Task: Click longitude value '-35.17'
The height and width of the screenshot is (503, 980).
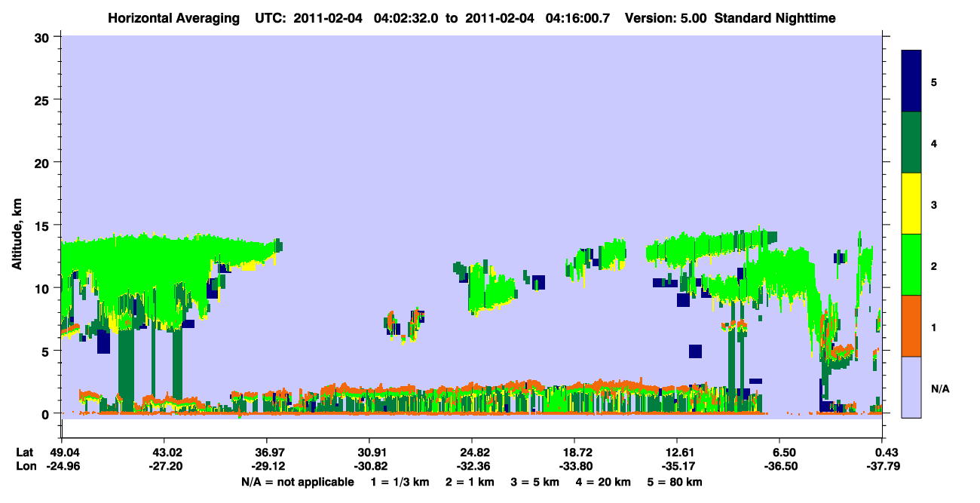Action: 678,466
